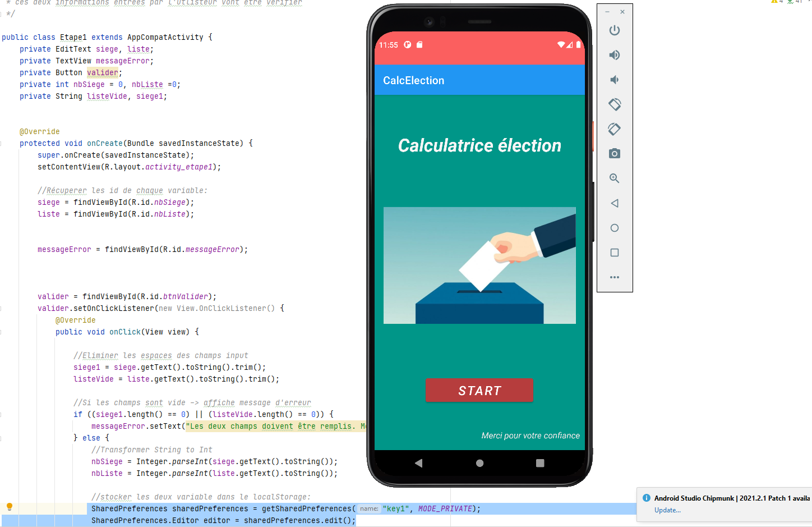
Task: Rotate the emulator right
Action: coord(615,129)
